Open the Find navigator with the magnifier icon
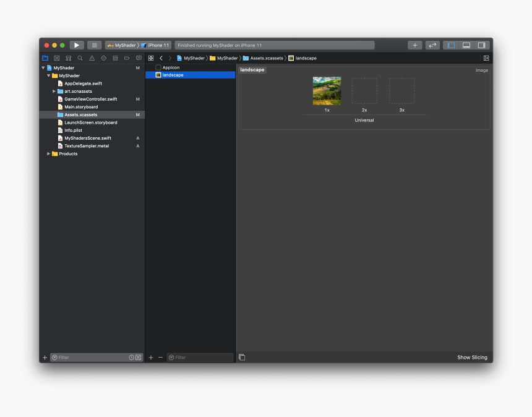 click(x=80, y=58)
